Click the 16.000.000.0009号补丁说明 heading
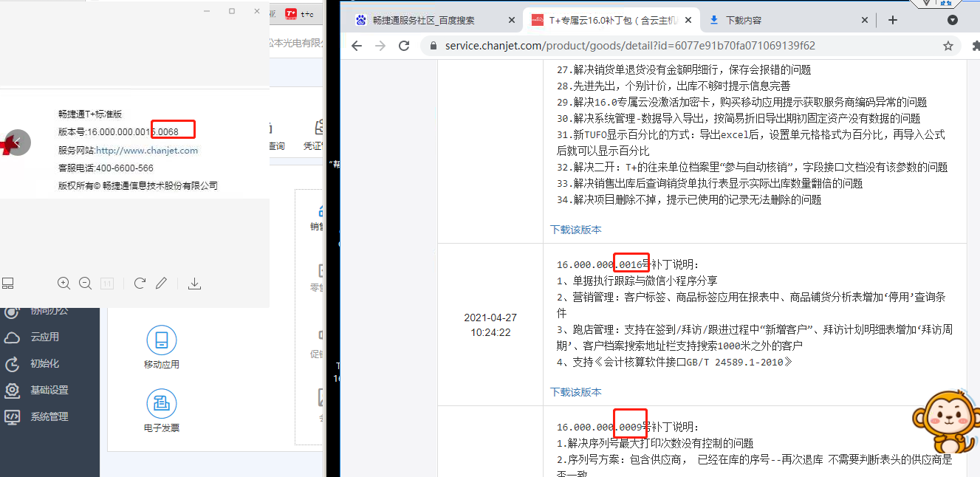Viewport: 980px width, 477px height. coord(628,427)
